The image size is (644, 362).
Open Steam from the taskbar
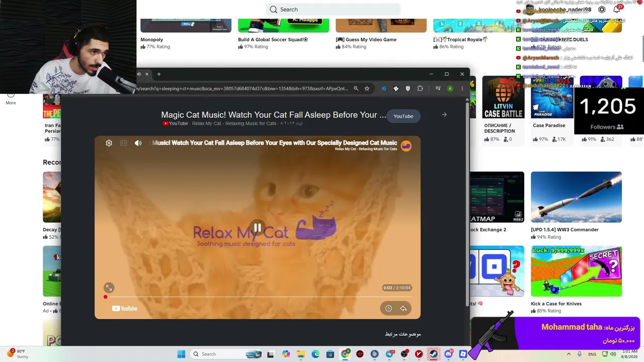pos(433,354)
